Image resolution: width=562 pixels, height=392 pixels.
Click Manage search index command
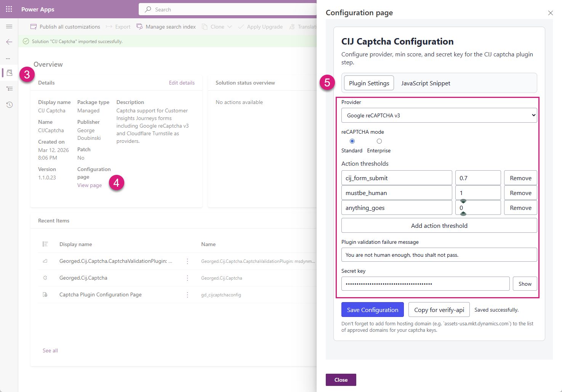pos(171,27)
